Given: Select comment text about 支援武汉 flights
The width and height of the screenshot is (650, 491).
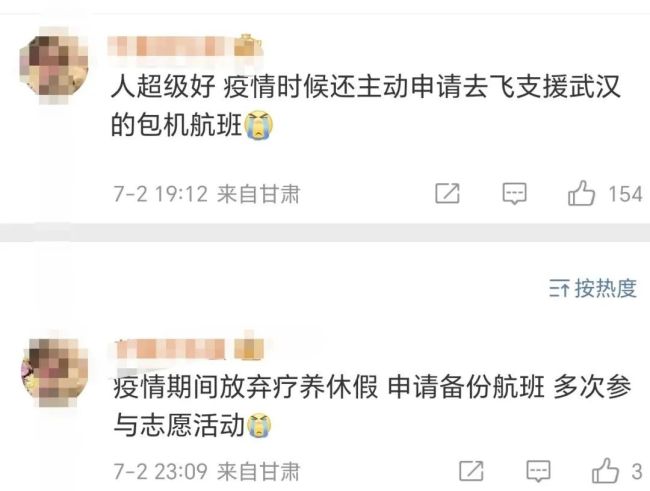Looking at the screenshot, I should point(365,105).
